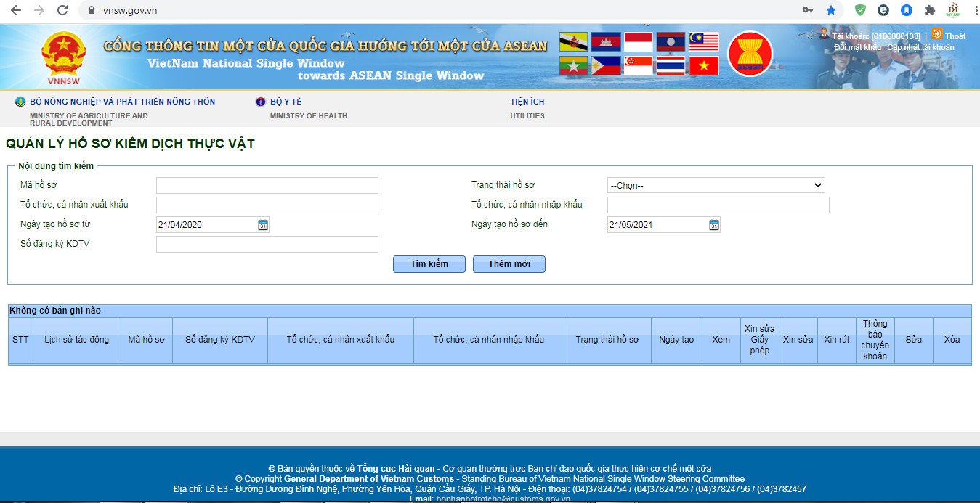Open the Tiện ích menu
Viewport: 980px width, 503px height.
[527, 102]
